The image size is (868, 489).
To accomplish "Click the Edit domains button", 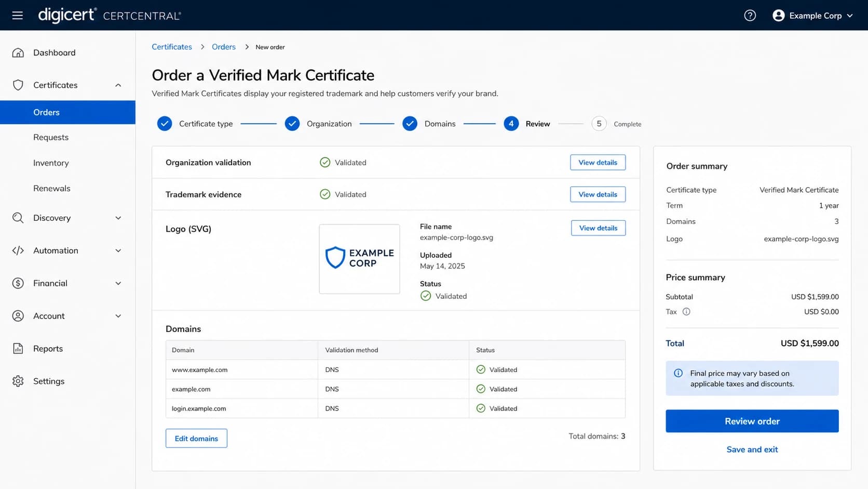I will pos(196,438).
